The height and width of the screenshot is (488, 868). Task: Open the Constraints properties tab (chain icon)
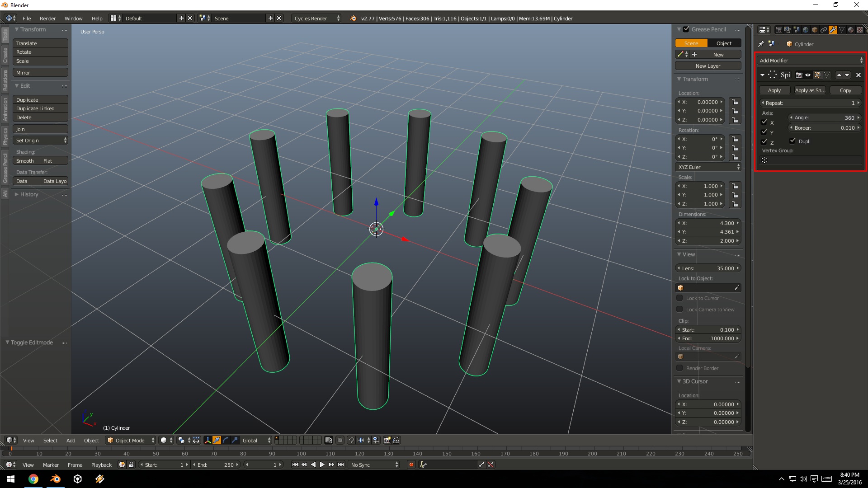824,30
